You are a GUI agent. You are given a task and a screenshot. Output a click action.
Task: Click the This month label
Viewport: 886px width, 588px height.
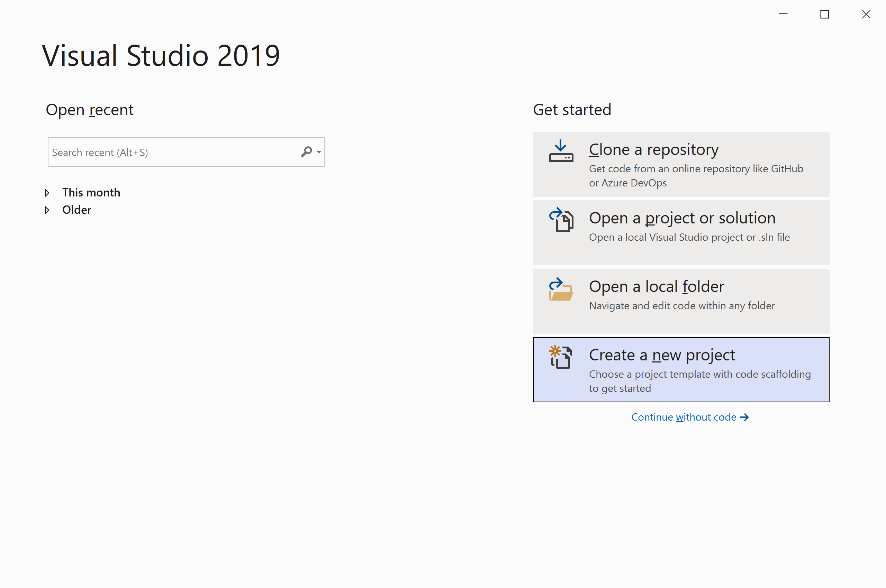click(x=91, y=192)
